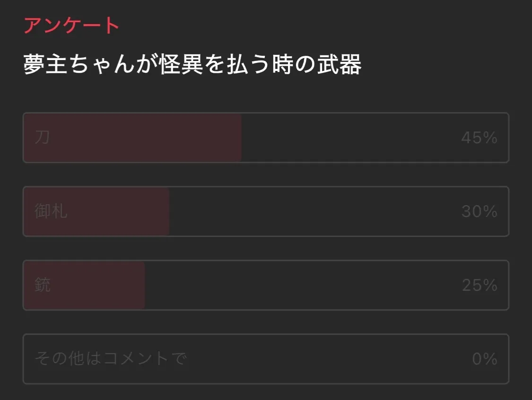Screen dimensions: 532x400
Task: Click the 刀 text label
Action: [x=42, y=138]
